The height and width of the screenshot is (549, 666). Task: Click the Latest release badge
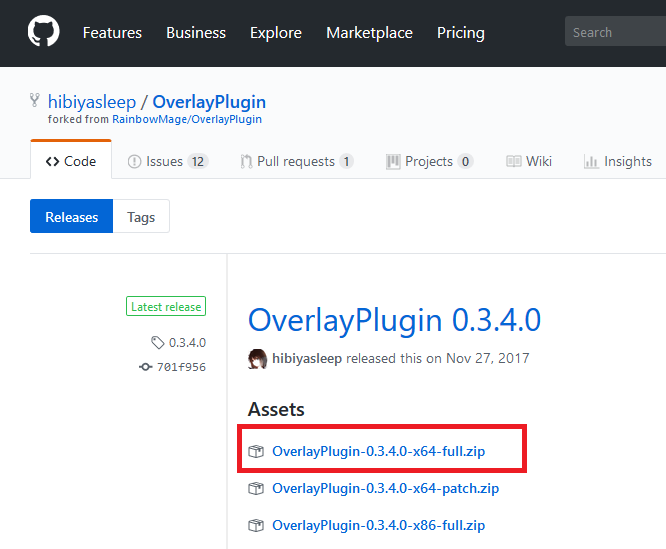pyautogui.click(x=166, y=306)
